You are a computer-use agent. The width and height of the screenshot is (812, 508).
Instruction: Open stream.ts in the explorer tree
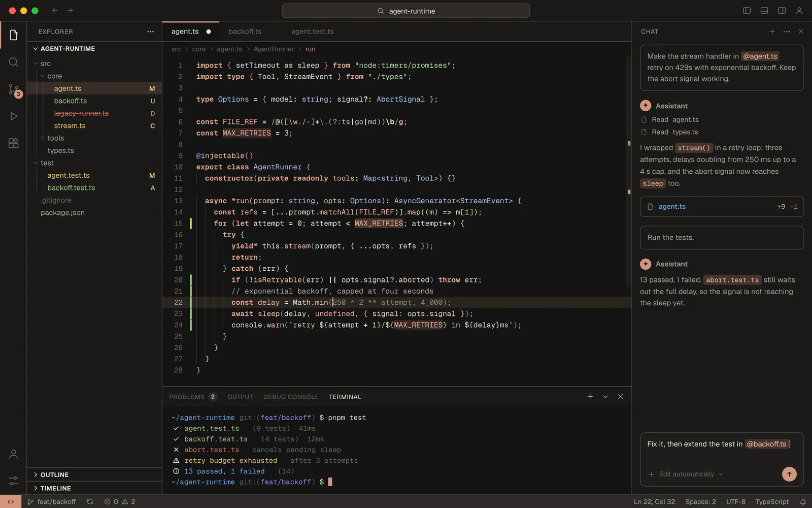pos(94,126)
